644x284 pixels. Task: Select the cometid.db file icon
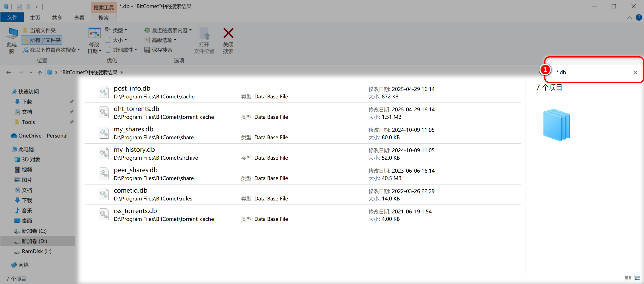tap(104, 194)
